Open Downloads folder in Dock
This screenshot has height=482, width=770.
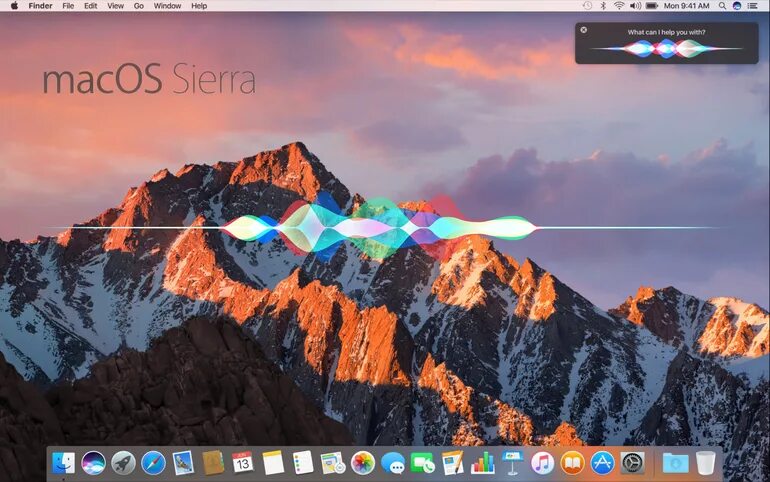tap(676, 463)
